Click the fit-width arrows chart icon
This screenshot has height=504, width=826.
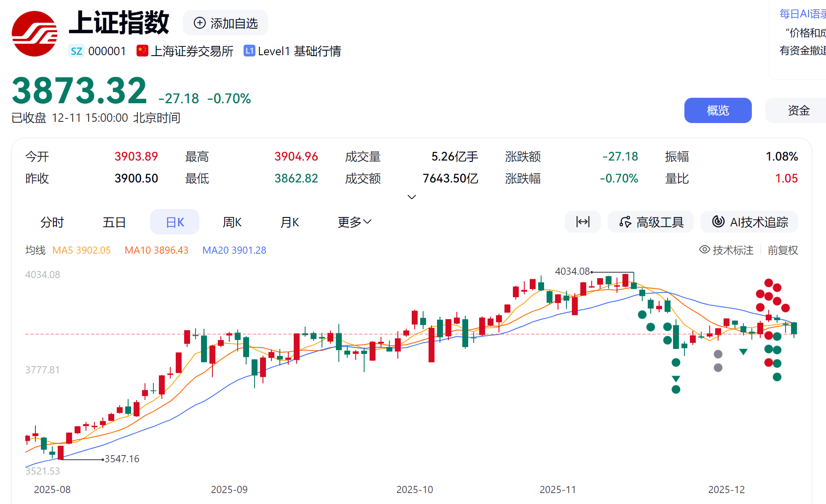pyautogui.click(x=583, y=222)
